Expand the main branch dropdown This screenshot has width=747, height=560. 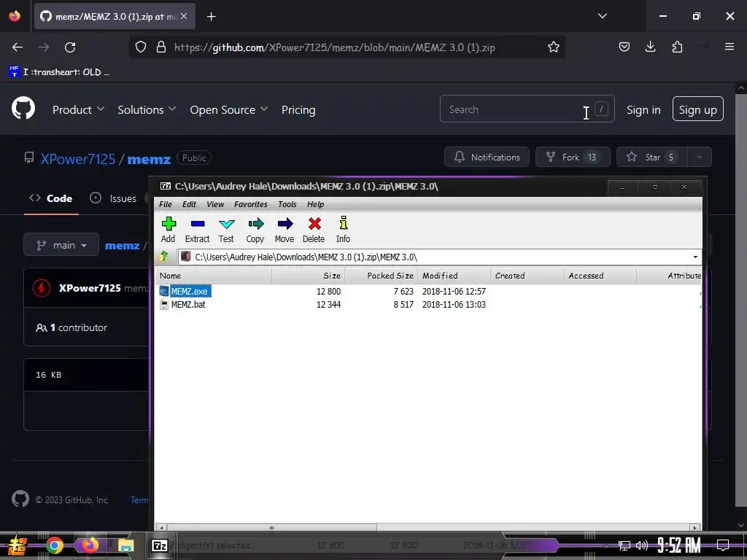(x=61, y=245)
